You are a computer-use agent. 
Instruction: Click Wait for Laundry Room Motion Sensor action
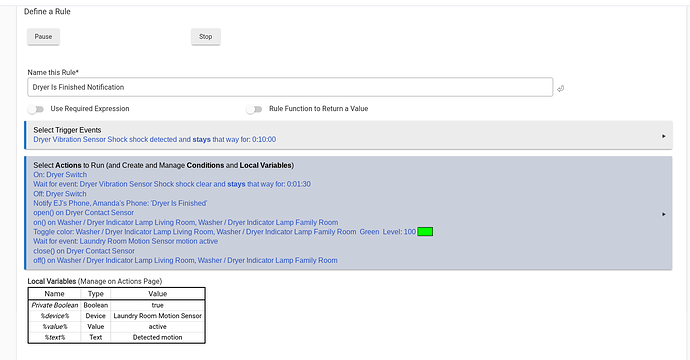coord(125,241)
